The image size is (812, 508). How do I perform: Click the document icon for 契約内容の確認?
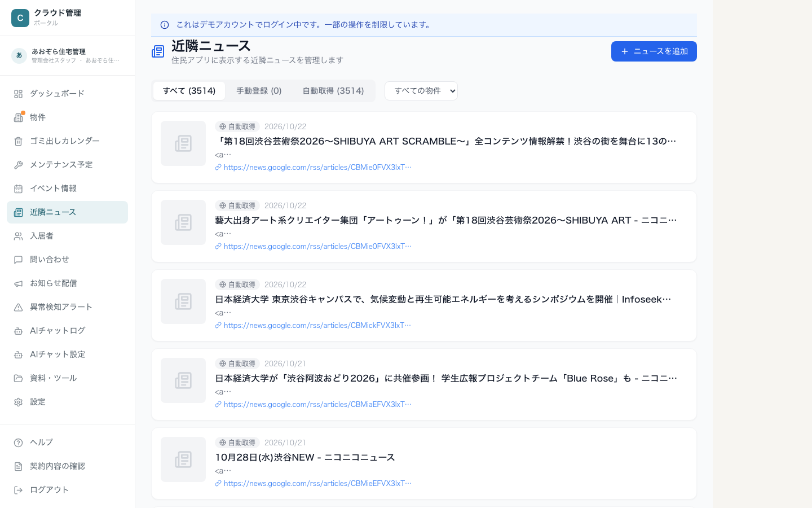pos(18,466)
